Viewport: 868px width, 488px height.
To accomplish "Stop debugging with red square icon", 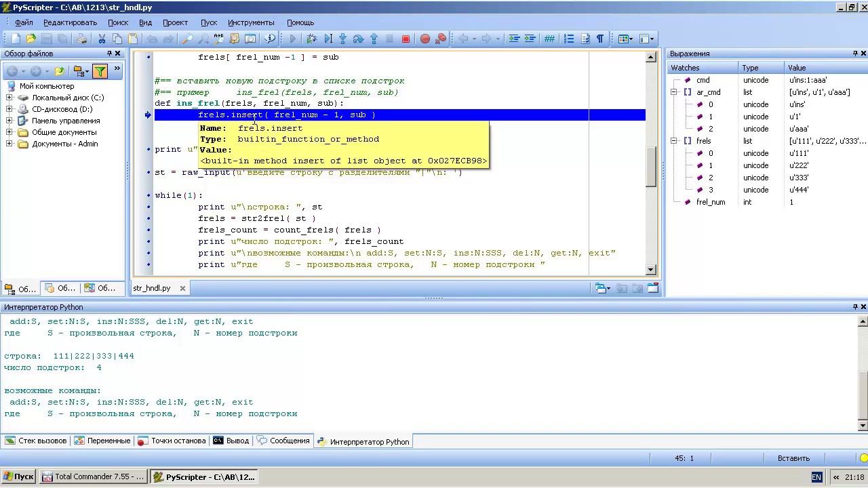I will click(406, 39).
